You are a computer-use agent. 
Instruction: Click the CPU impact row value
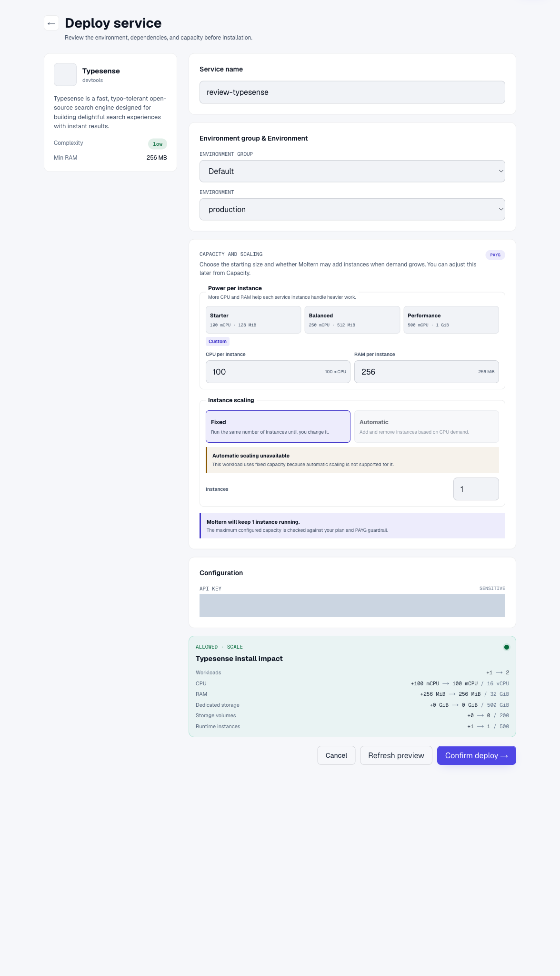[460, 683]
